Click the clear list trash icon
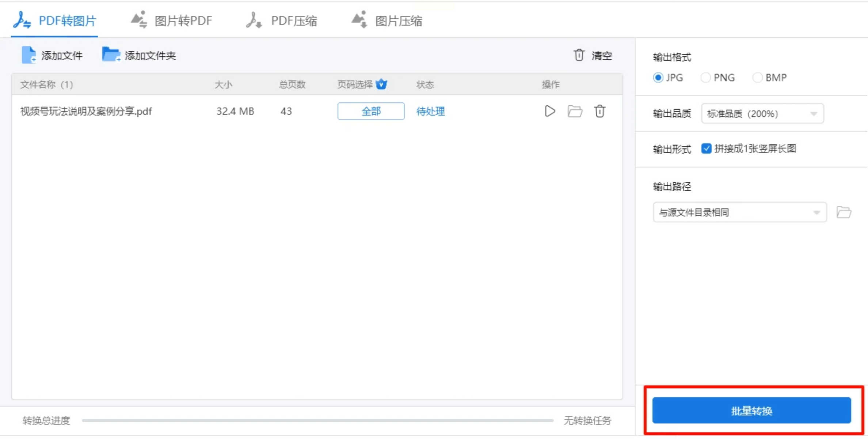Screen dimensions: 868x441 pos(579,55)
